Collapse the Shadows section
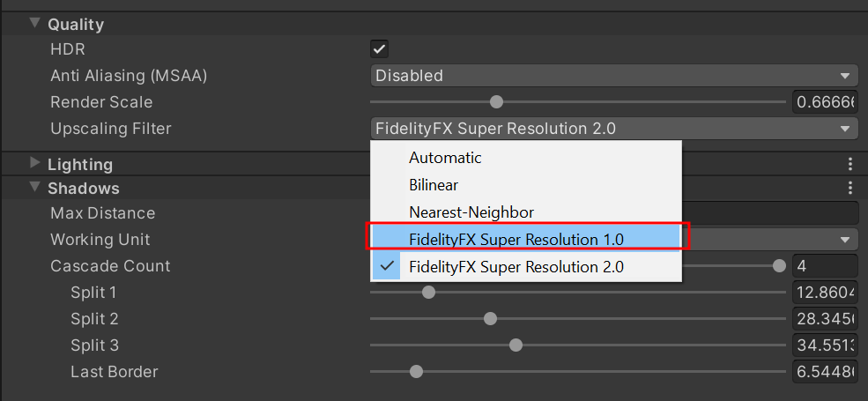This screenshot has width=868, height=401. [35, 187]
